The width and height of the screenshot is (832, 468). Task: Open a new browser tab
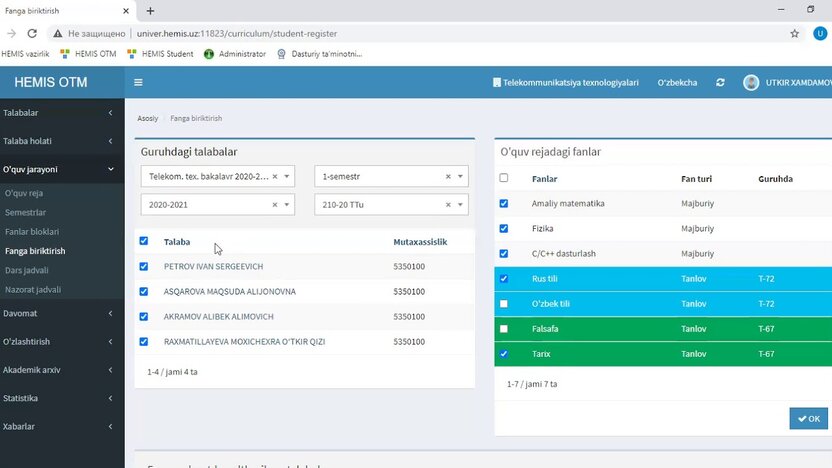pos(150,10)
